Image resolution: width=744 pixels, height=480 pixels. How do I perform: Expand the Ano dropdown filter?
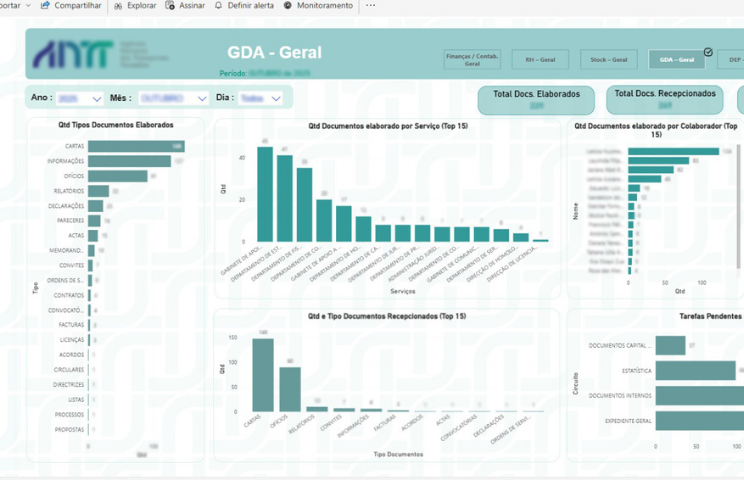(97, 99)
